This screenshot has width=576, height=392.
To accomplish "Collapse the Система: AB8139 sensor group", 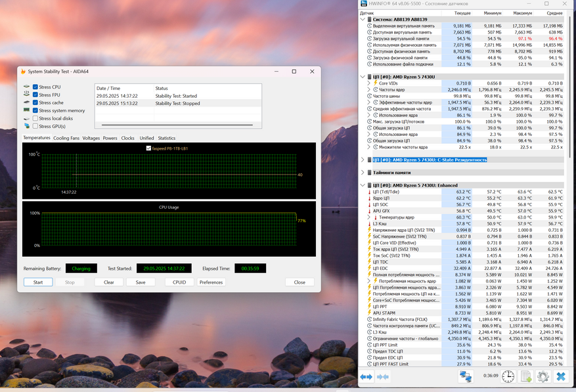I will pyautogui.click(x=363, y=19).
